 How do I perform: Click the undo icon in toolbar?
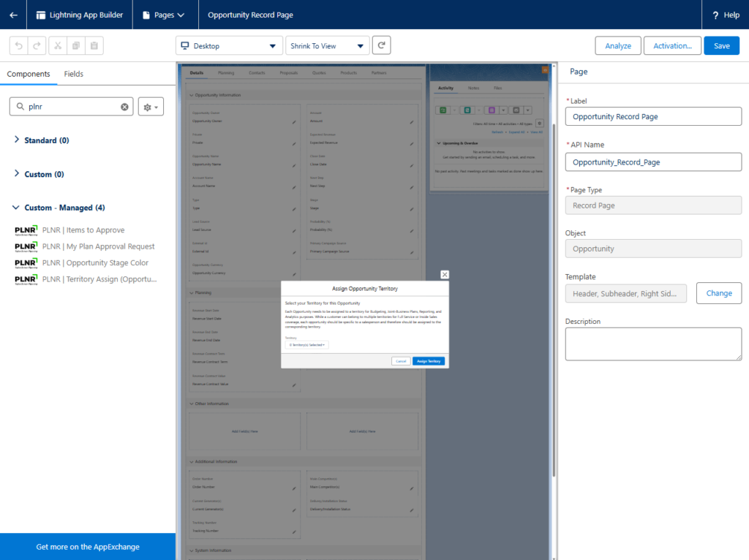[18, 46]
